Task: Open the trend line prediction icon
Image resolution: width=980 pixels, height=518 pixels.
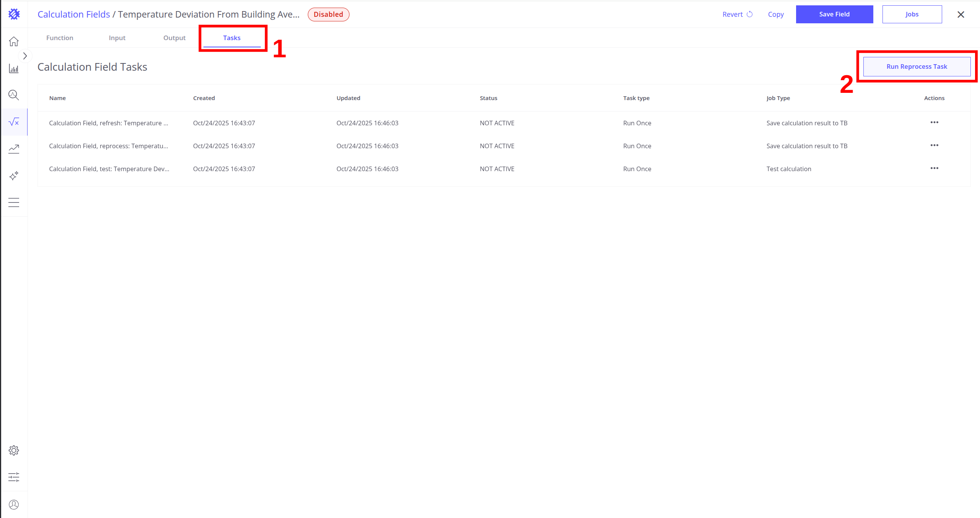Action: pyautogui.click(x=14, y=149)
